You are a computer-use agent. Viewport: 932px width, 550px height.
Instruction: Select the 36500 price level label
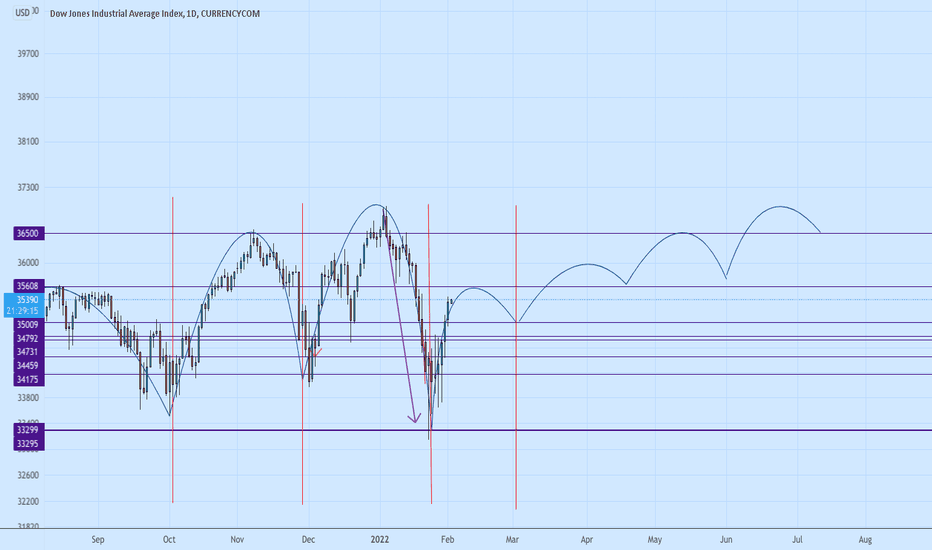pos(29,234)
